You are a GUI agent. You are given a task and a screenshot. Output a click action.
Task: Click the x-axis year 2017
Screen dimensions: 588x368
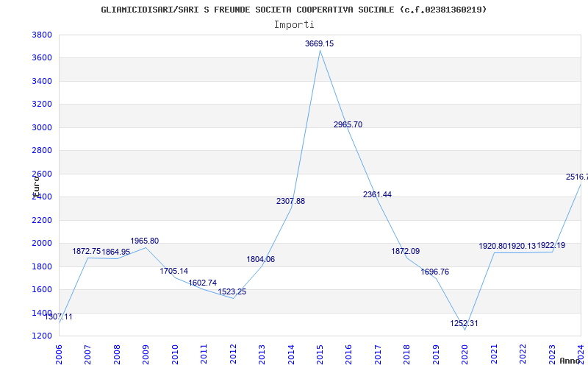pos(378,355)
